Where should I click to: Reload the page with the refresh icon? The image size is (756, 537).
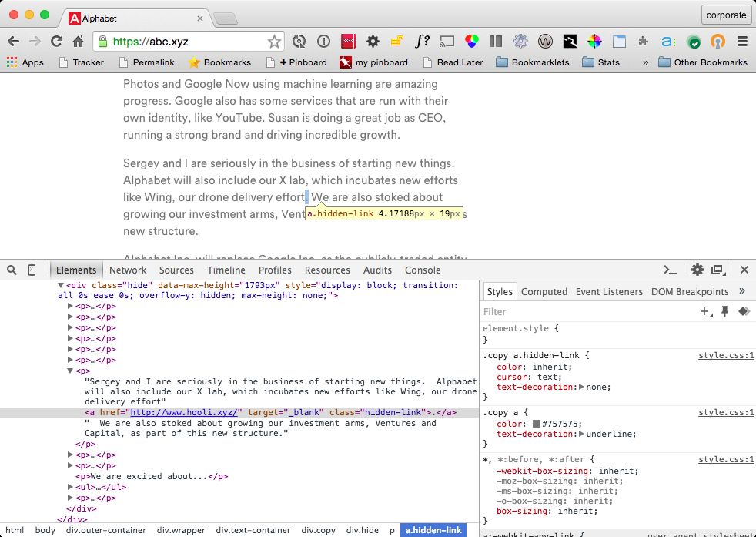(56, 42)
